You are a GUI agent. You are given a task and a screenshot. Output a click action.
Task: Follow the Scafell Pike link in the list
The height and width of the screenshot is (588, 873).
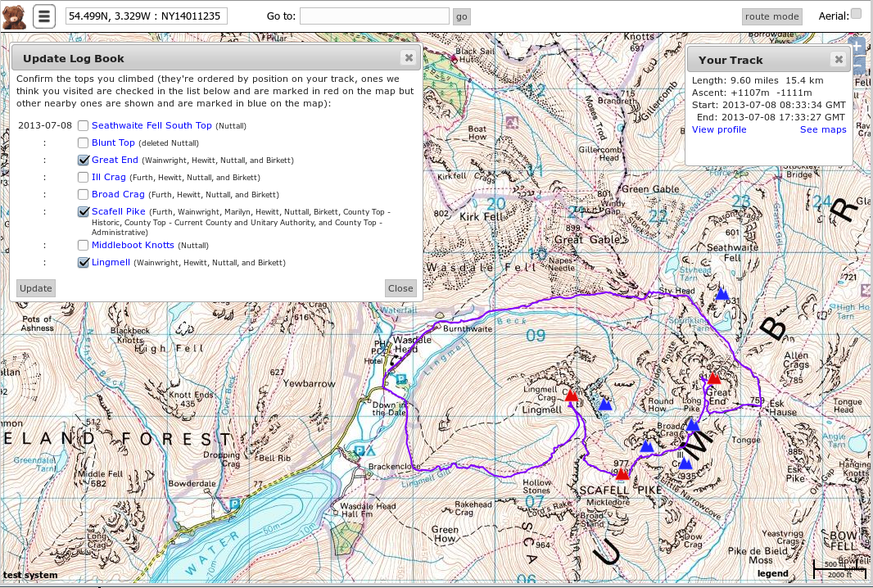pyautogui.click(x=119, y=211)
